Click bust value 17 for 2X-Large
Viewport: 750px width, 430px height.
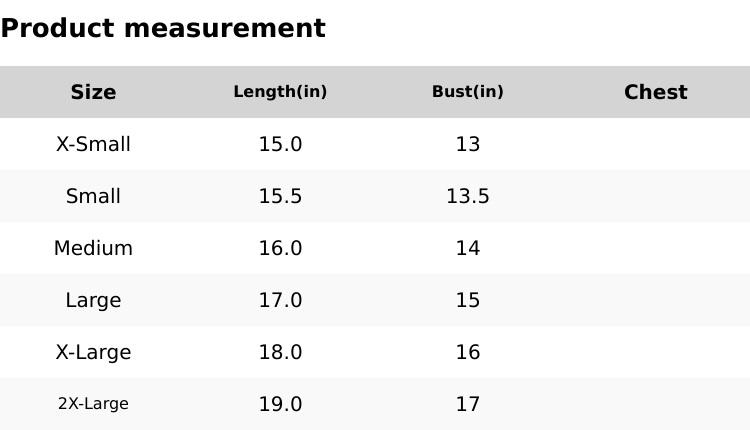pos(467,404)
